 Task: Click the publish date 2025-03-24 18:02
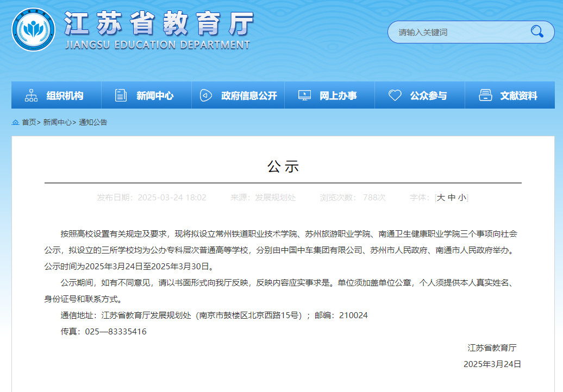tap(172, 198)
